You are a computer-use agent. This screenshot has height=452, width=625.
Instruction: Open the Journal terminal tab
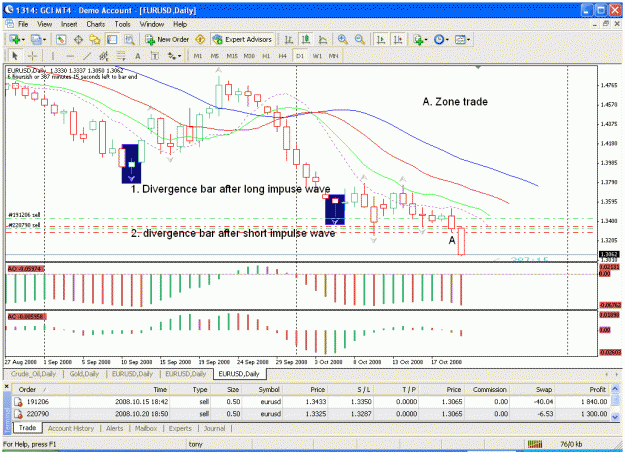(x=214, y=428)
